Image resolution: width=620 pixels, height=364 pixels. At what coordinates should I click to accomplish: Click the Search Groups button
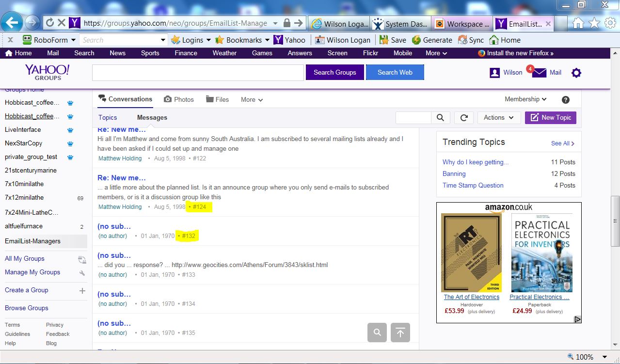coord(335,73)
